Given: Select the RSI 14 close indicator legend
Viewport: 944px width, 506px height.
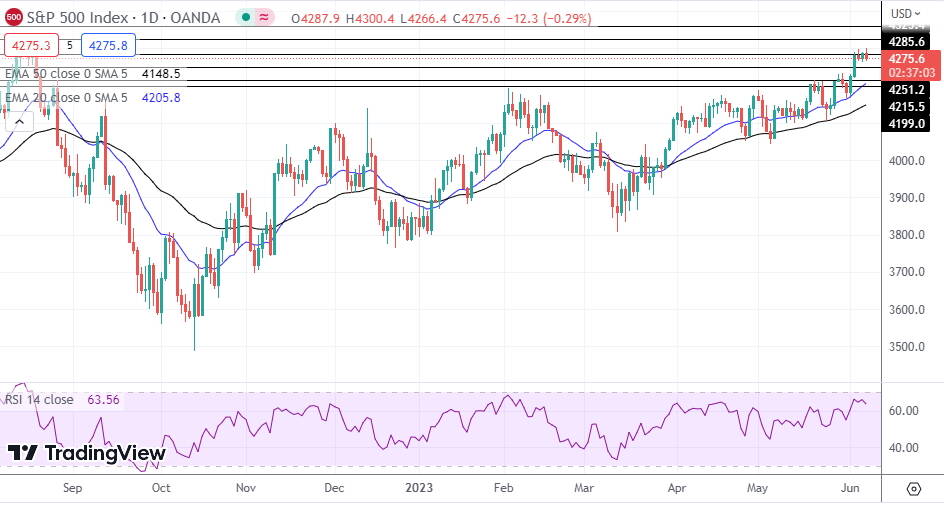Looking at the screenshot, I should (40, 399).
